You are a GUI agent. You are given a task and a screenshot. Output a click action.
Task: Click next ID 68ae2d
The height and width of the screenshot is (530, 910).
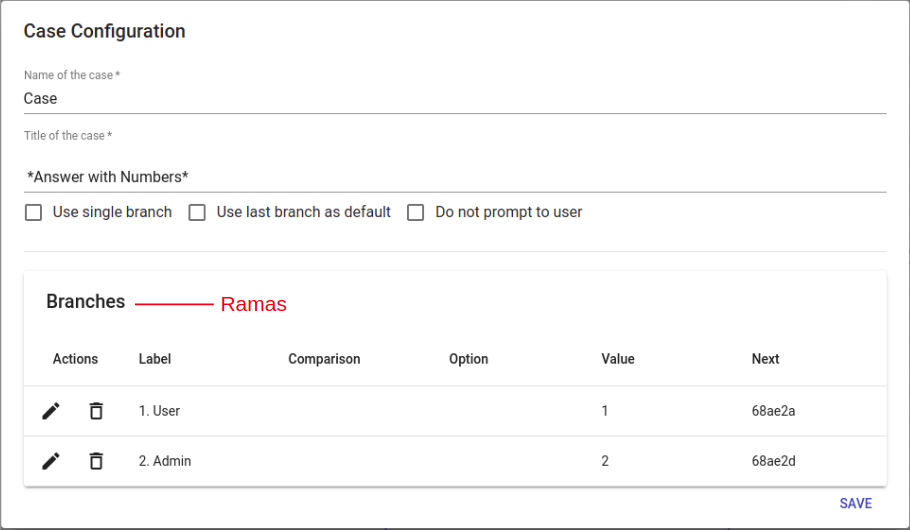tap(773, 461)
